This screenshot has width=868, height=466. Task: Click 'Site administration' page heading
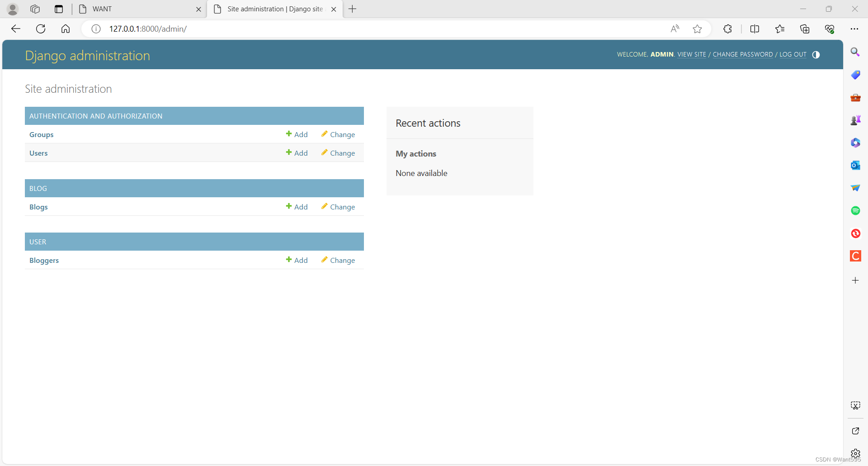tap(68, 89)
